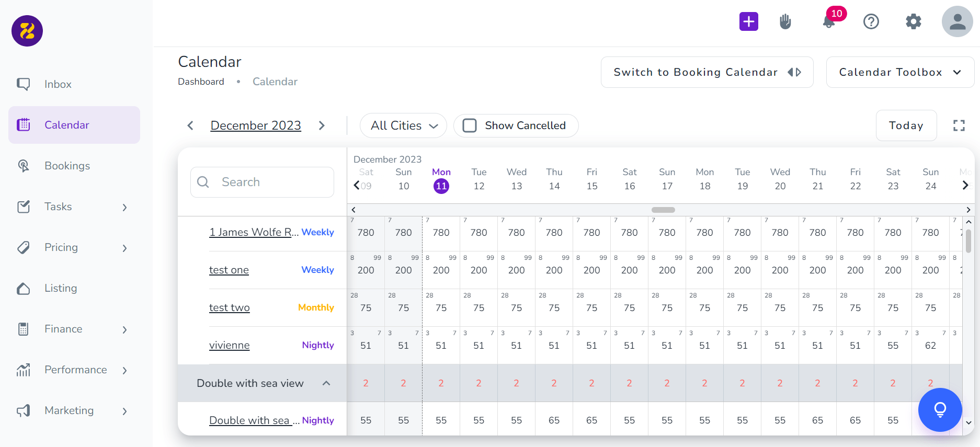Click the app logo in sidebar
This screenshot has width=980, height=447.
(x=27, y=31)
